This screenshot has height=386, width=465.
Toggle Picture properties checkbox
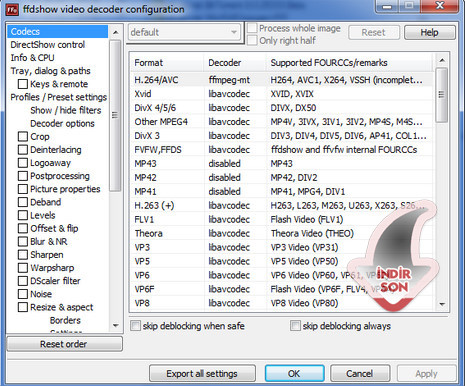point(23,189)
